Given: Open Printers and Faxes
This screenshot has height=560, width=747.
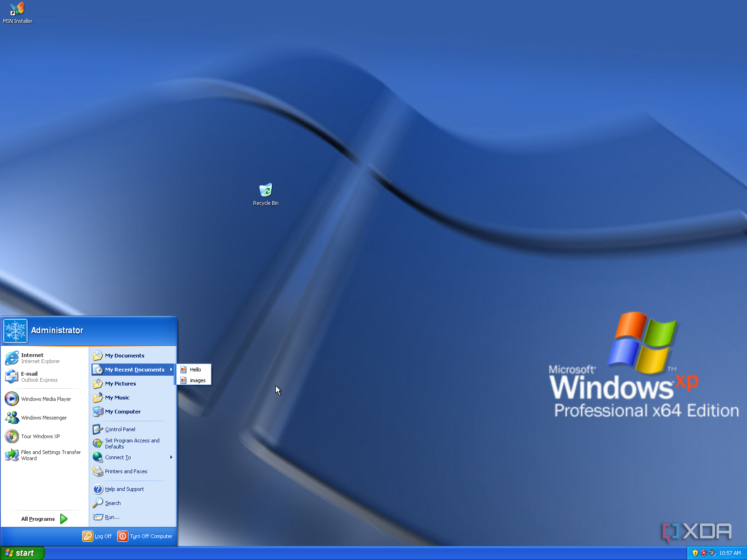Looking at the screenshot, I should coord(134,471).
